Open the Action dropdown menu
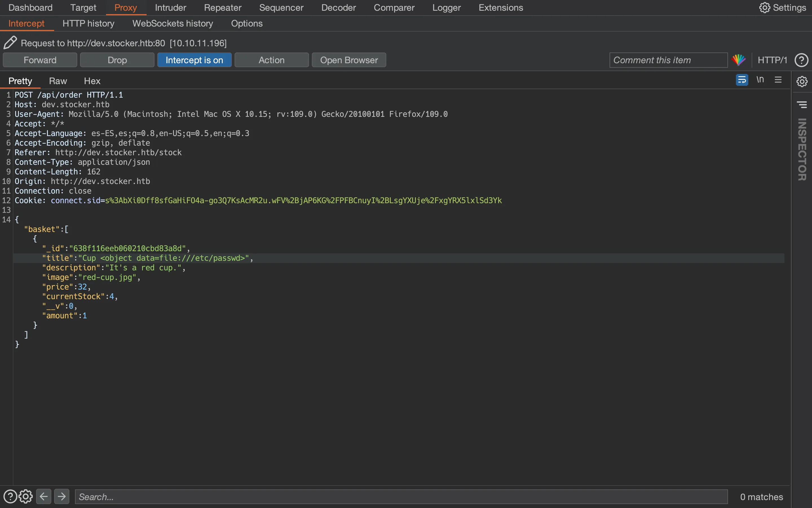 tap(272, 60)
